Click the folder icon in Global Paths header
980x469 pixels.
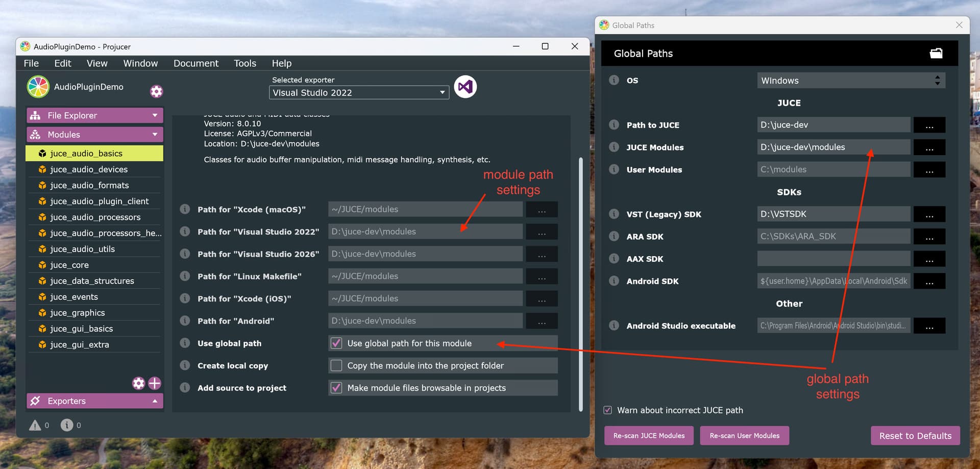[937, 53]
